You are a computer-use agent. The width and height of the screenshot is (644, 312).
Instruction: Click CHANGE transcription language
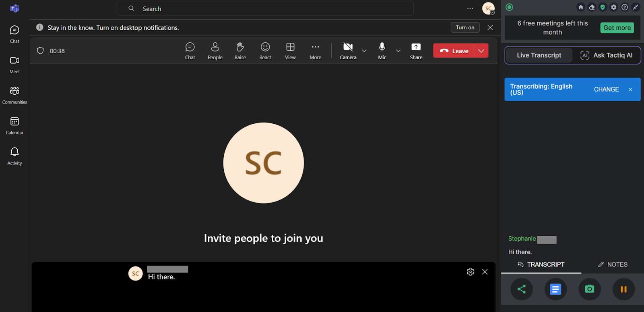point(606,89)
